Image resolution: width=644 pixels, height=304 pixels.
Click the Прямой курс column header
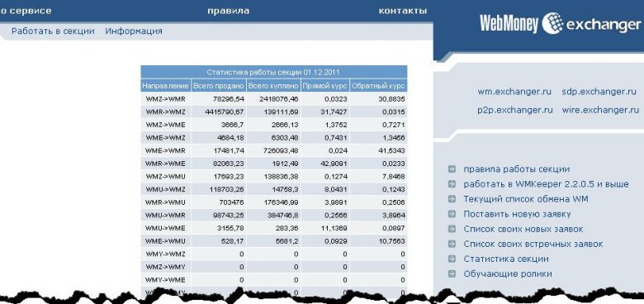tap(325, 86)
